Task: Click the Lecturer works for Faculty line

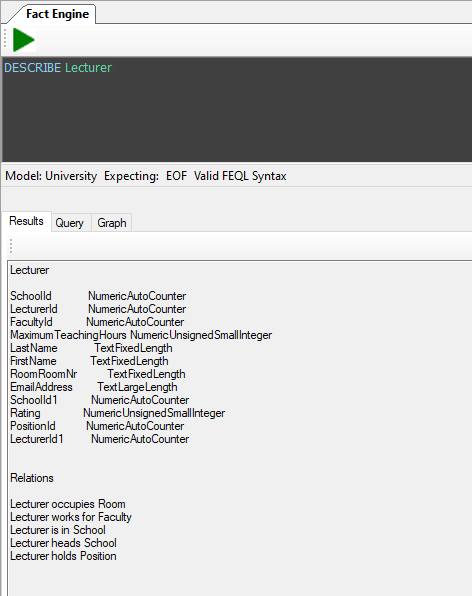Action: click(71, 517)
